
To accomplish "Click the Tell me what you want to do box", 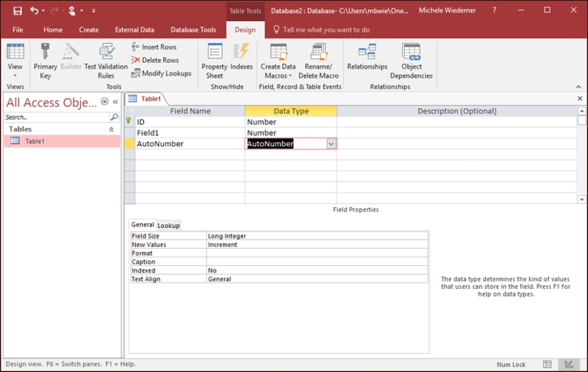I will [326, 30].
